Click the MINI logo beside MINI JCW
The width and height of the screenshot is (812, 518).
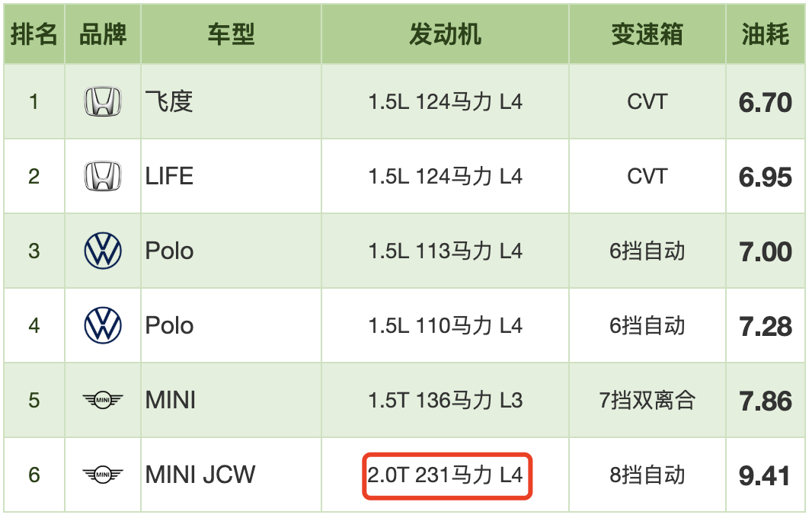pos(103,475)
